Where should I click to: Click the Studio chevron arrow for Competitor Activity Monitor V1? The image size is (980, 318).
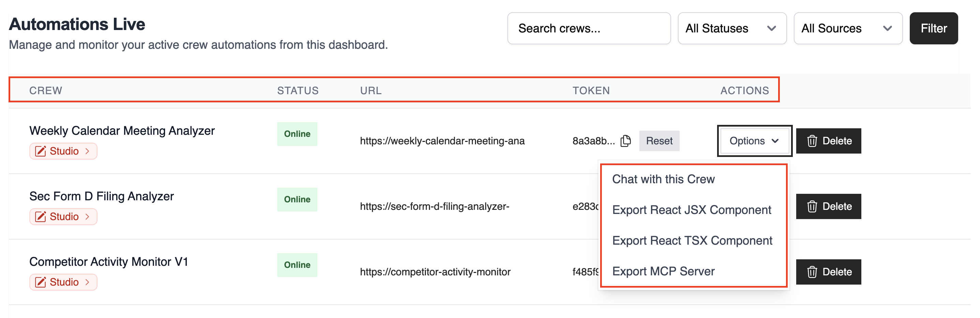(x=88, y=282)
